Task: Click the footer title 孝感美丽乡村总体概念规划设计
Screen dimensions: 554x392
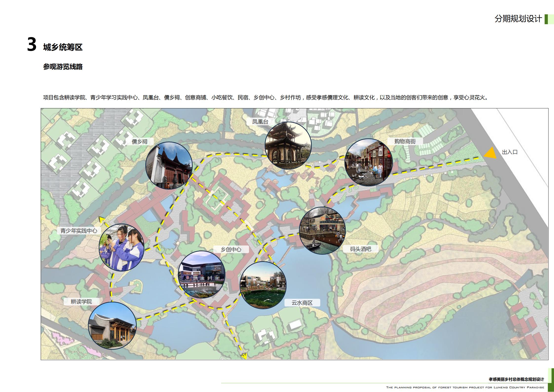Action: point(516,379)
